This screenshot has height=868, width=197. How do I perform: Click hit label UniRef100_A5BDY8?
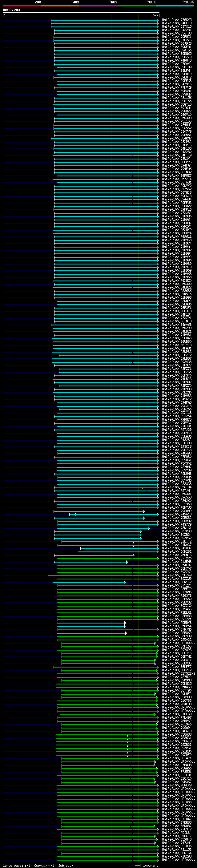coord(177,623)
